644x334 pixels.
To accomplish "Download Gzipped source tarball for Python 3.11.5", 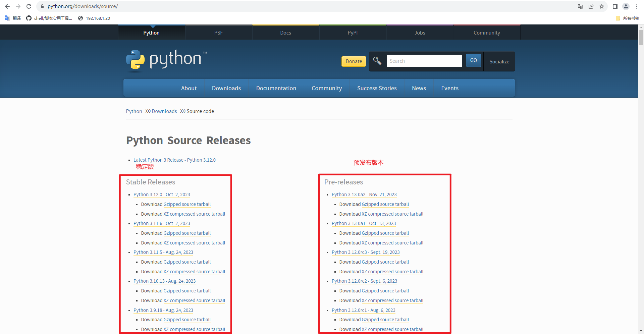I will point(187,262).
